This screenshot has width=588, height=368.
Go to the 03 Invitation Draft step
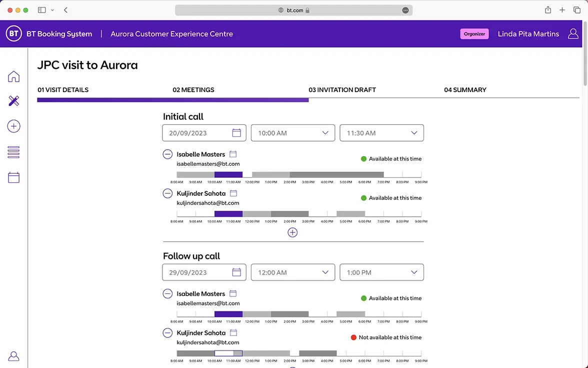(342, 90)
